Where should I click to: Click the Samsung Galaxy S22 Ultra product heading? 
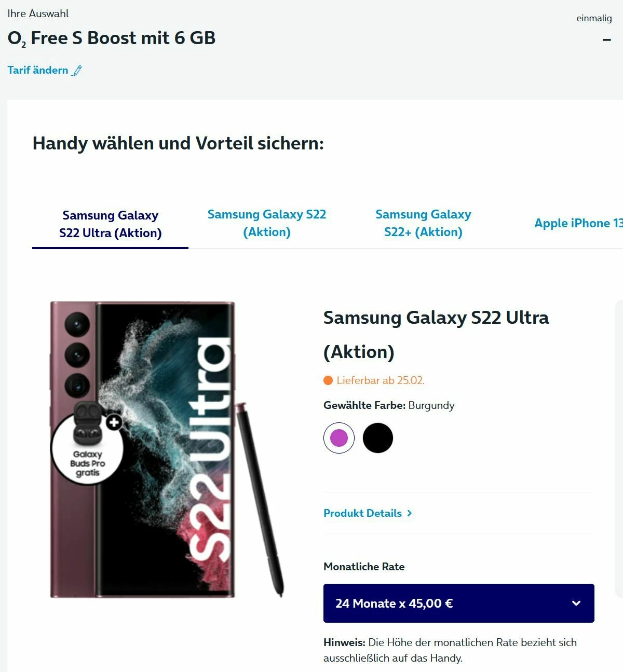436,335
